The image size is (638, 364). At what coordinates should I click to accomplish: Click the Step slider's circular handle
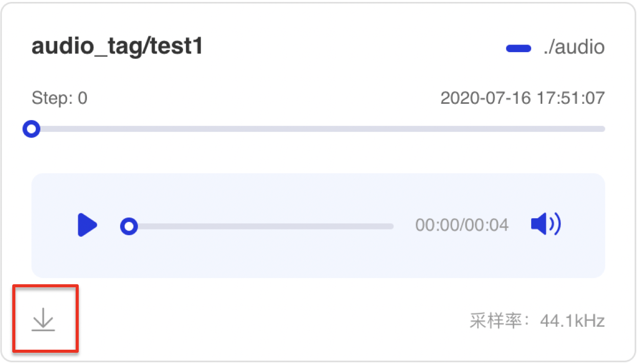tap(32, 129)
